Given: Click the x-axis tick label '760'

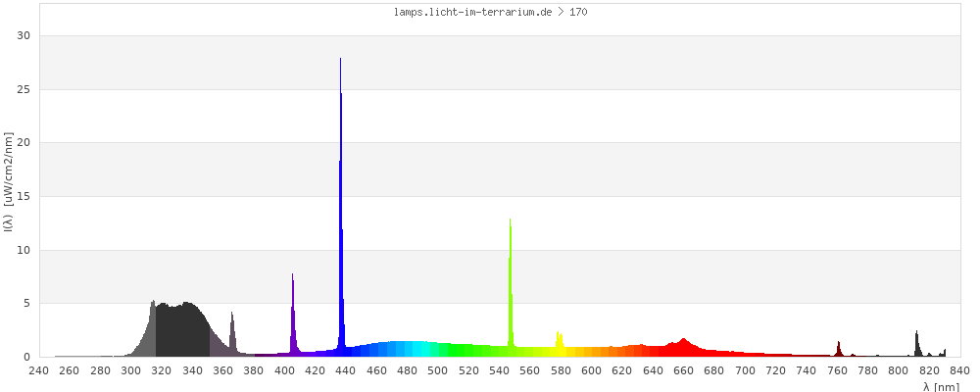Looking at the screenshot, I should (x=838, y=370).
